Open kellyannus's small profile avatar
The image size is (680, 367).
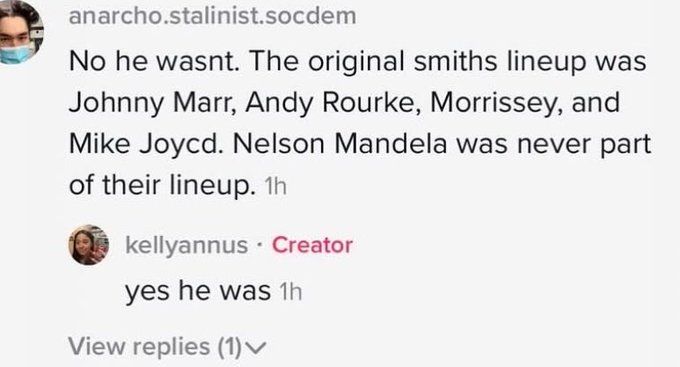click(x=88, y=245)
